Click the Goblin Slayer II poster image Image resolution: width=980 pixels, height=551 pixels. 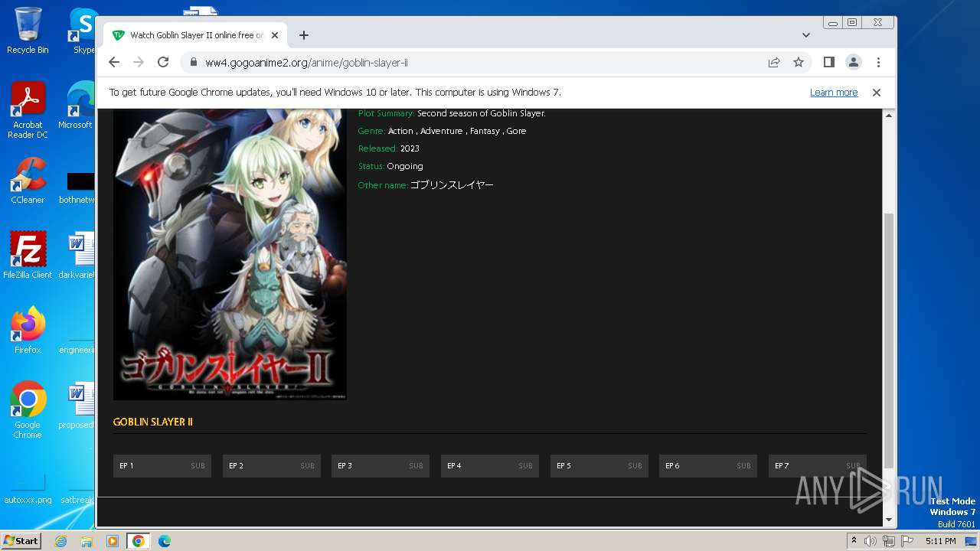pos(230,254)
